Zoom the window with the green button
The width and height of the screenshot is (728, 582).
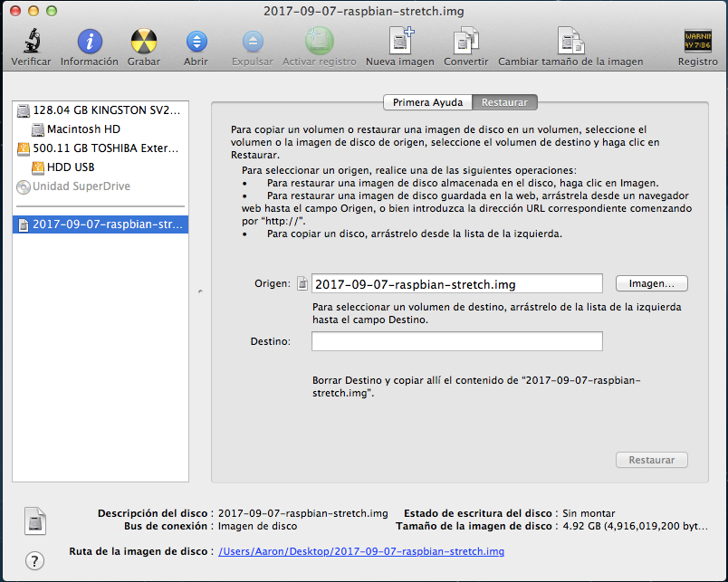pos(52,11)
